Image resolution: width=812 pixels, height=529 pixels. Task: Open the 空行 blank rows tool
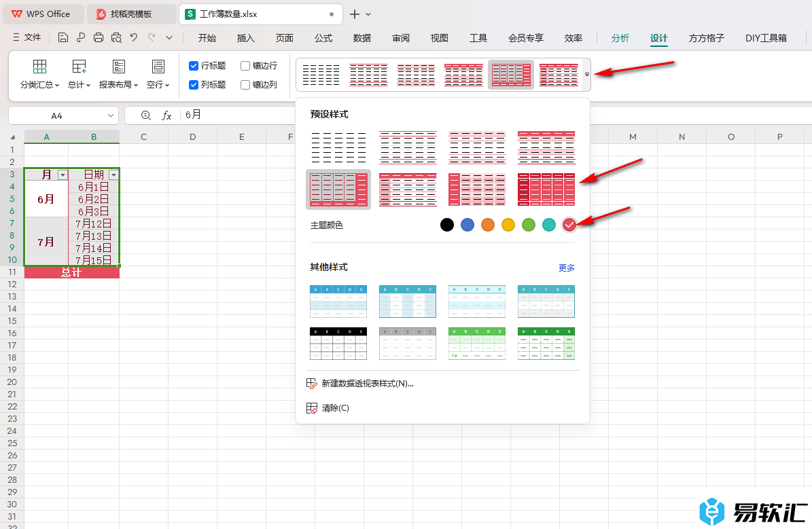tap(158, 73)
